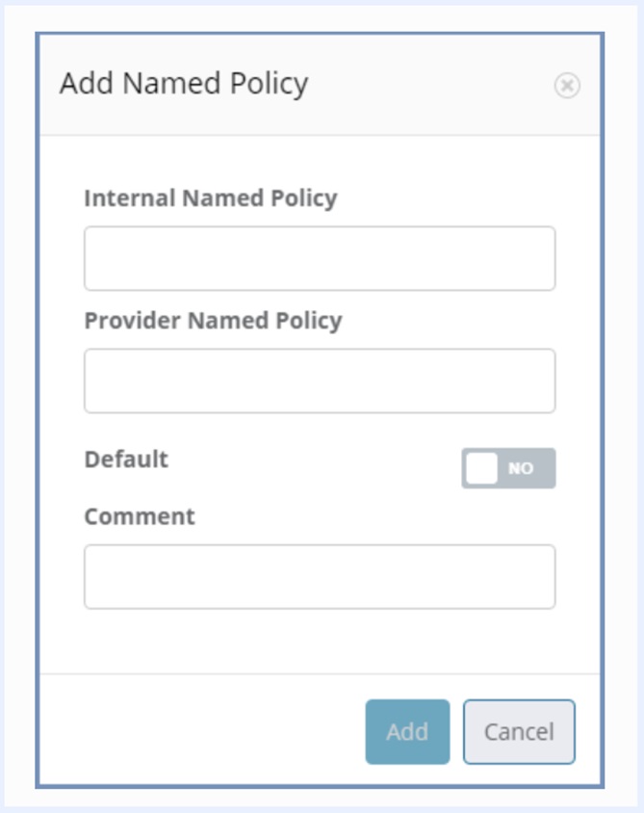
Task: Click the Comment label text
Action: coord(140,516)
